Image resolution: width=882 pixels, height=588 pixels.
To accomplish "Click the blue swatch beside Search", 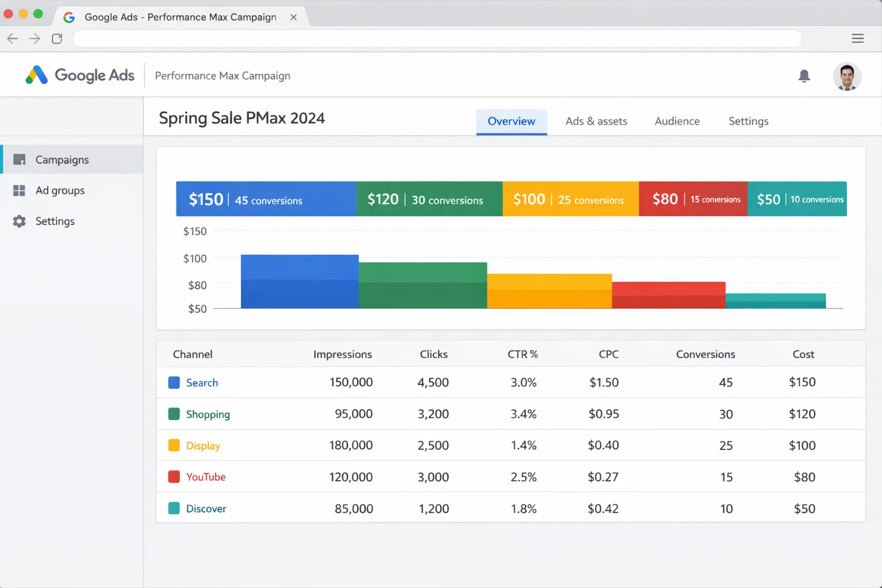I will click(x=173, y=382).
